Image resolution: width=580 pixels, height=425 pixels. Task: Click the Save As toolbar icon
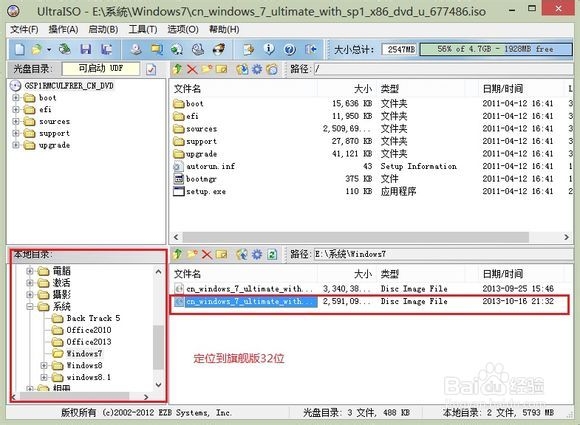107,49
